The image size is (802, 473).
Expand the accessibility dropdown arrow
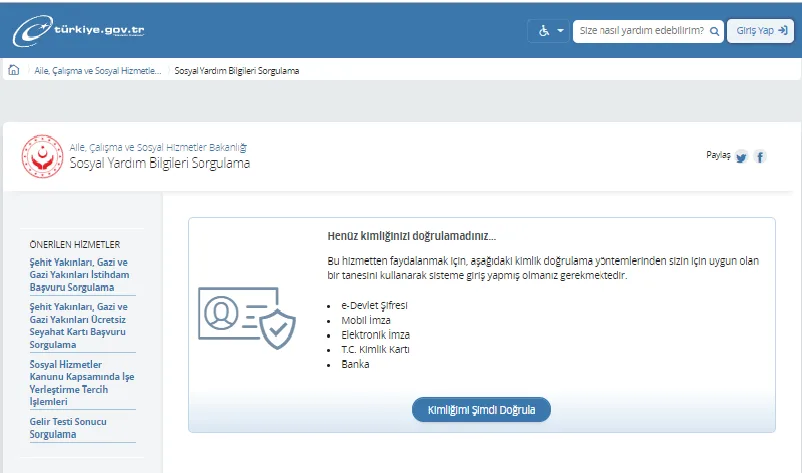(x=561, y=31)
